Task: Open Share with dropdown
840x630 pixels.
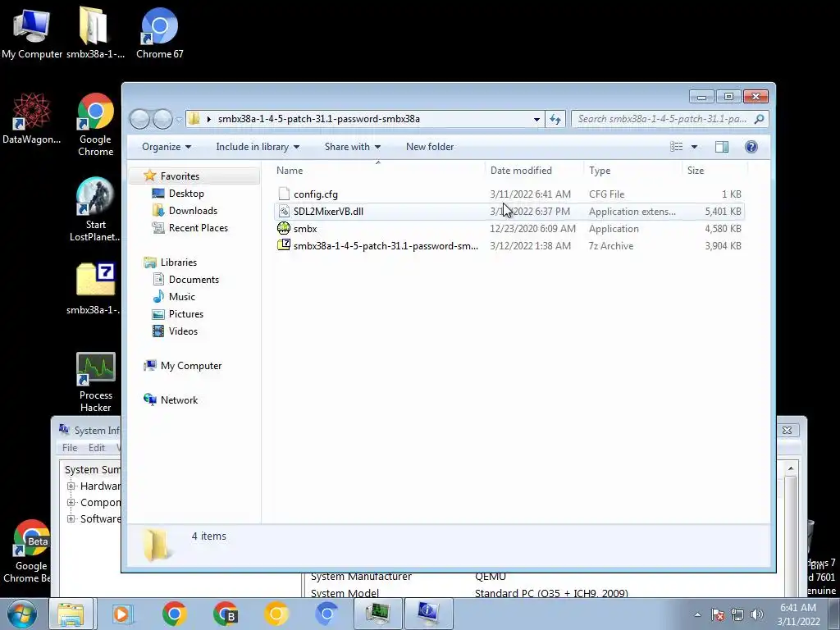Action: 353,147
